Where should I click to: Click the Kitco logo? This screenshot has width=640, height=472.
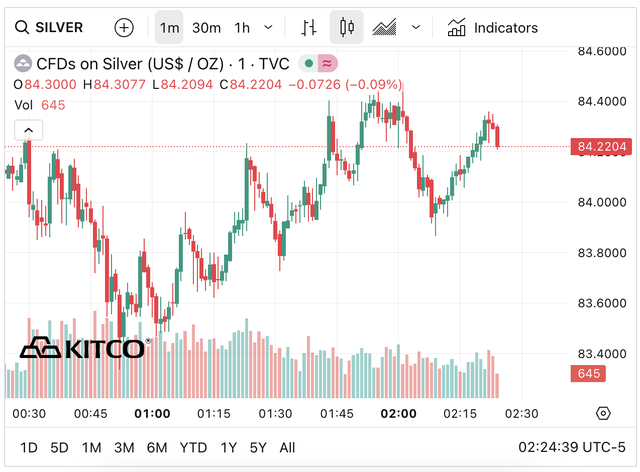[x=84, y=348]
